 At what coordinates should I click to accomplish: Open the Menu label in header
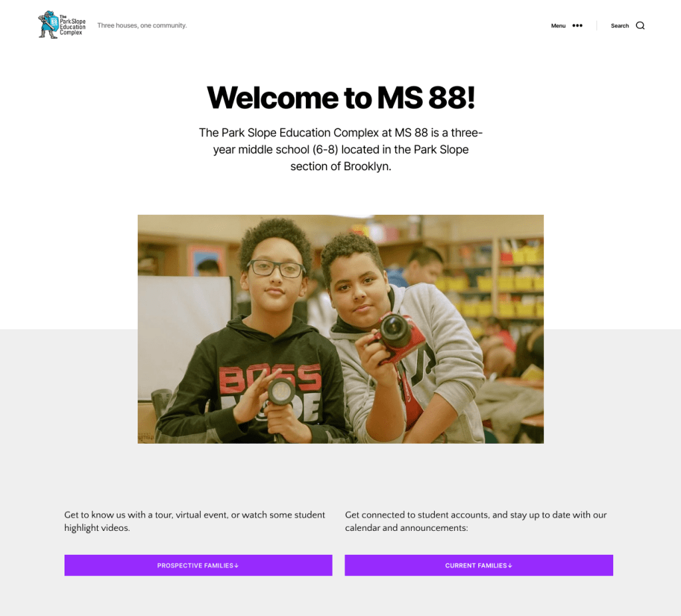click(x=558, y=26)
